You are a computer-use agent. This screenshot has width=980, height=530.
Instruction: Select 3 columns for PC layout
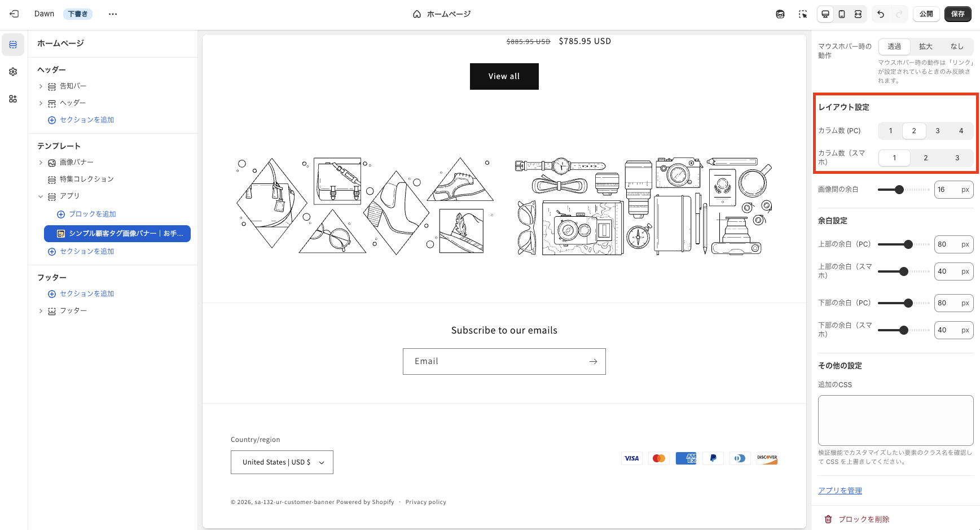pos(937,130)
